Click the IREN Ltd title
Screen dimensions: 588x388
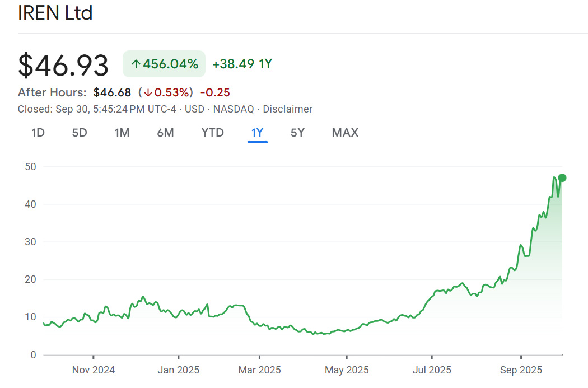coord(55,13)
